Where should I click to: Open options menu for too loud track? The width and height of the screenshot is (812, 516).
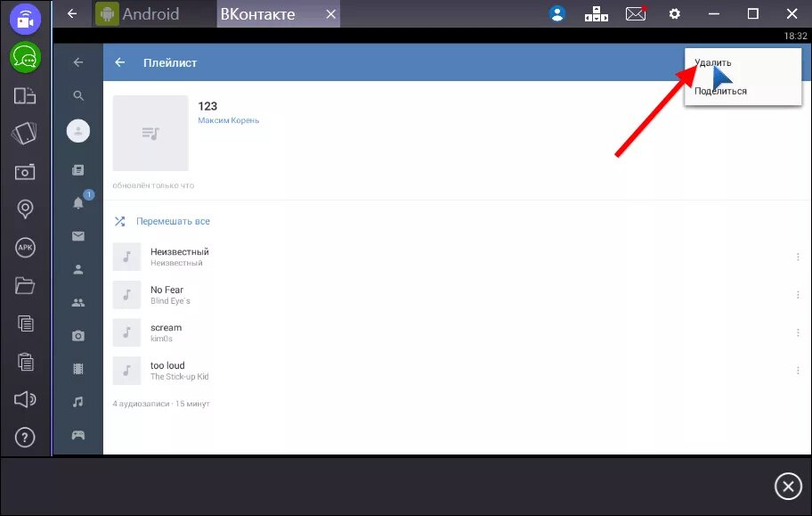pos(798,370)
